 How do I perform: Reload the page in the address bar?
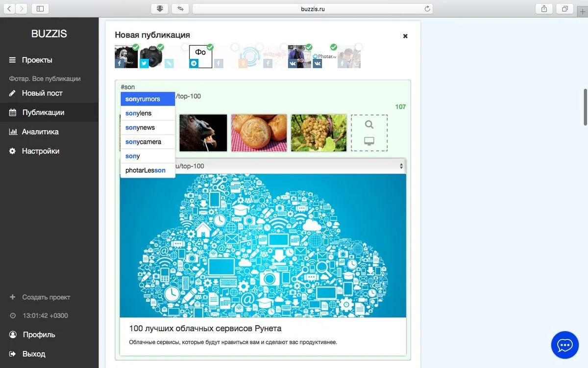click(427, 8)
